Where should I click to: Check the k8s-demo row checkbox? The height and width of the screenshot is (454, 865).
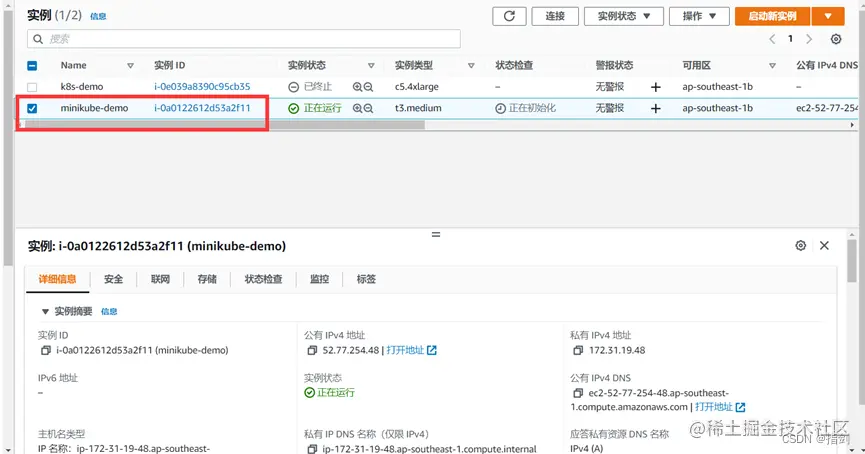[x=32, y=87]
